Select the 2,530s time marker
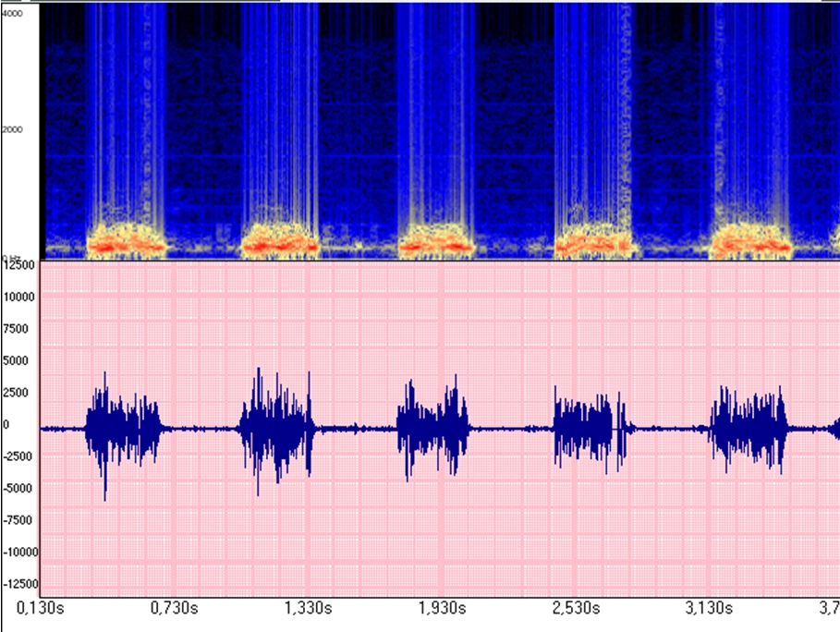 coord(577,608)
